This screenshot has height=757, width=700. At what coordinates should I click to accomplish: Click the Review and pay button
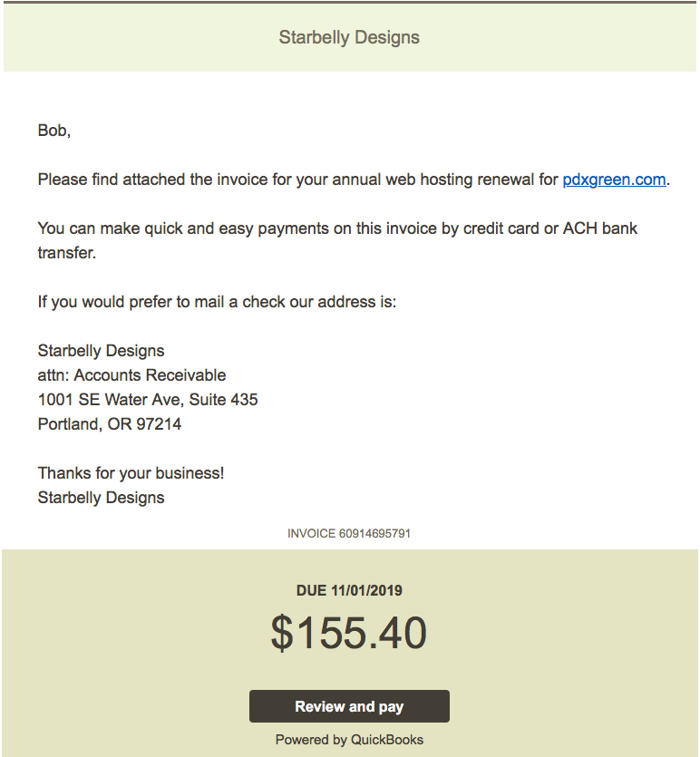tap(349, 706)
